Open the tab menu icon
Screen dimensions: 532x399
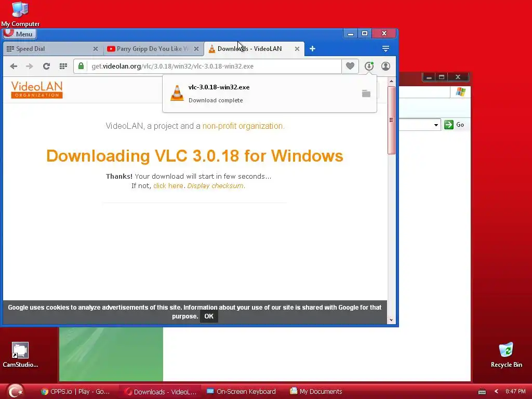pyautogui.click(x=385, y=49)
